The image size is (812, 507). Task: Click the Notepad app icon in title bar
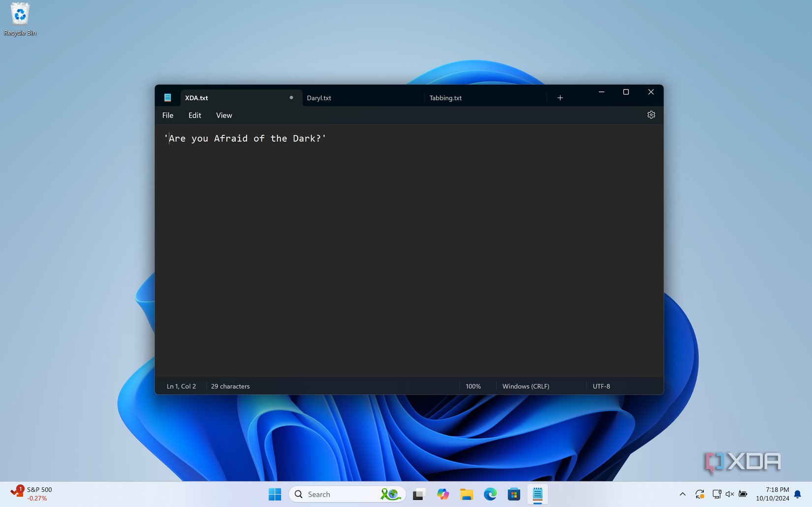(168, 98)
